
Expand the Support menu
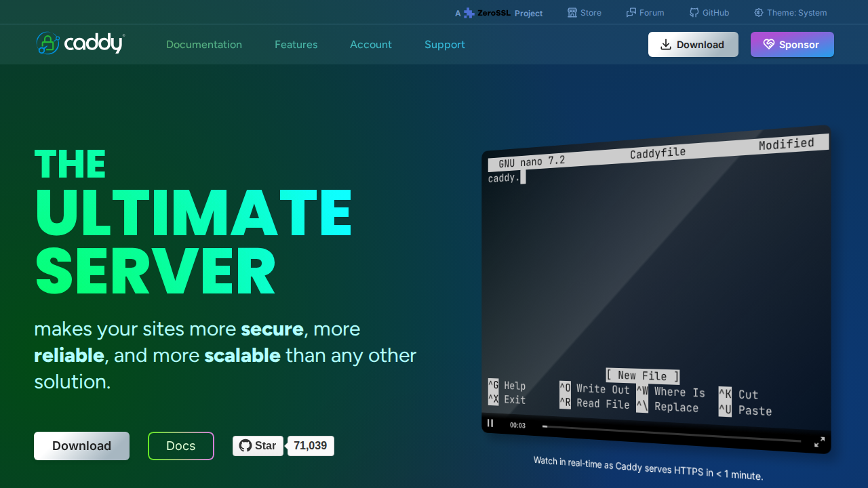[x=445, y=45]
